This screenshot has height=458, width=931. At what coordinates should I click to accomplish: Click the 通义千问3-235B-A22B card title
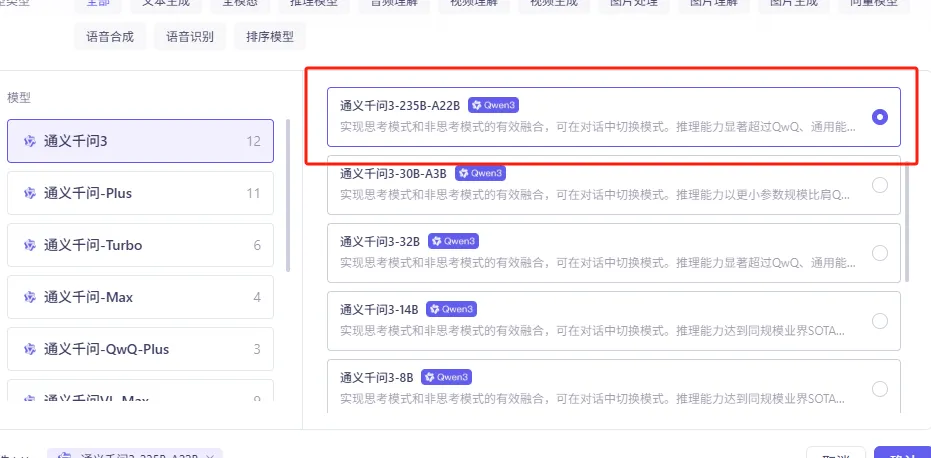click(400, 106)
